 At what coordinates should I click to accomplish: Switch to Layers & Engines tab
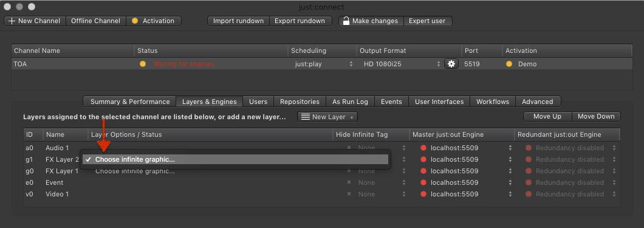(x=210, y=102)
